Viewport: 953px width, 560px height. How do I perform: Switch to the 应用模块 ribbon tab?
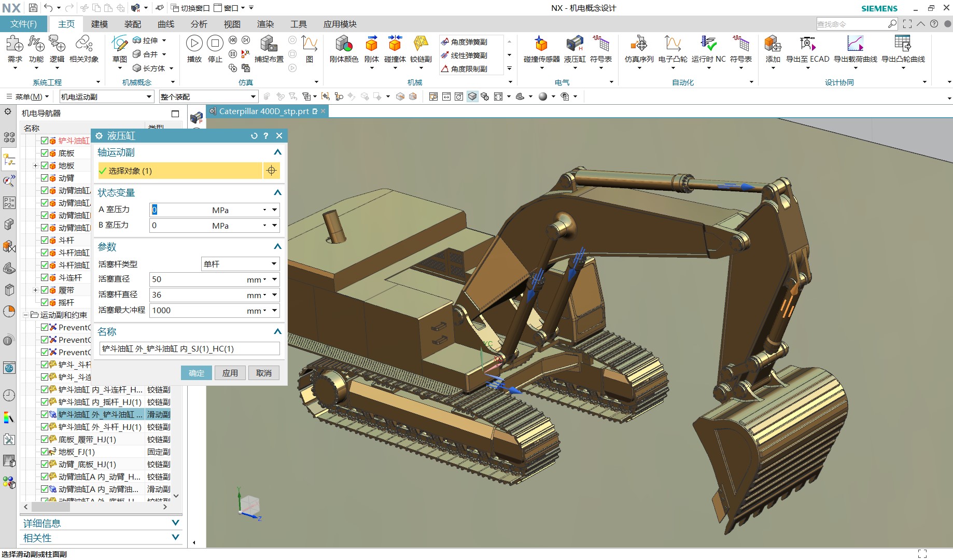tap(340, 24)
